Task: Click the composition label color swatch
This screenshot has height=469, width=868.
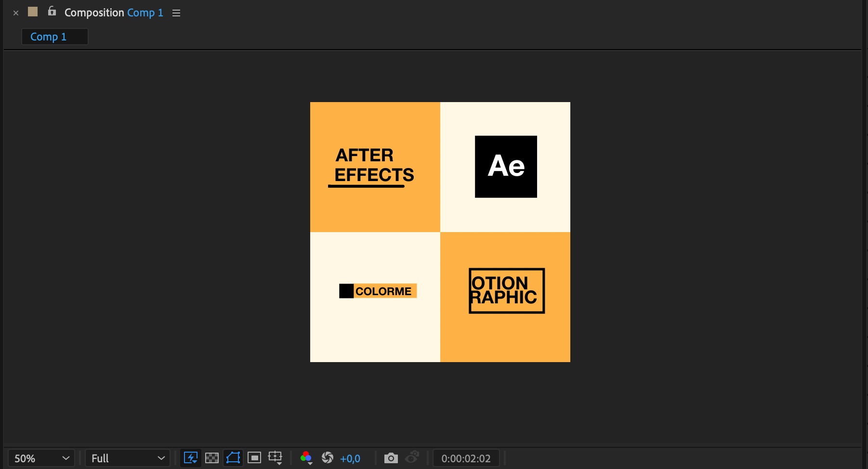Action: coord(33,12)
